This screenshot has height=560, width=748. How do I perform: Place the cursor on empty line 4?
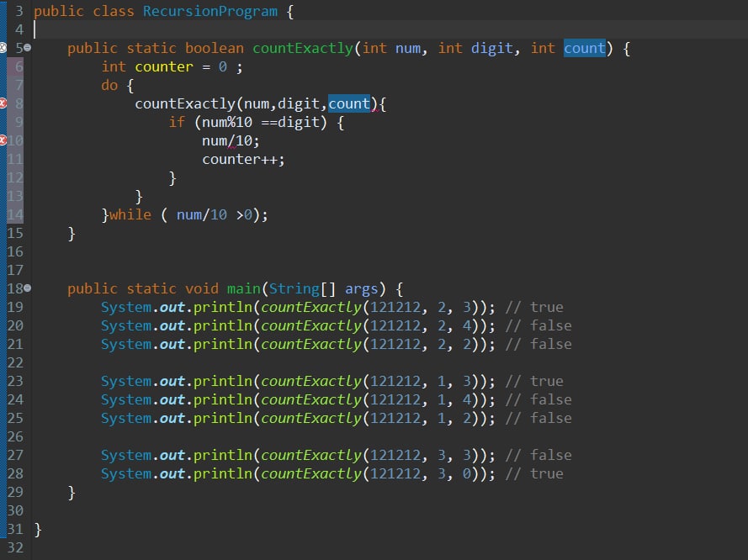click(390, 29)
